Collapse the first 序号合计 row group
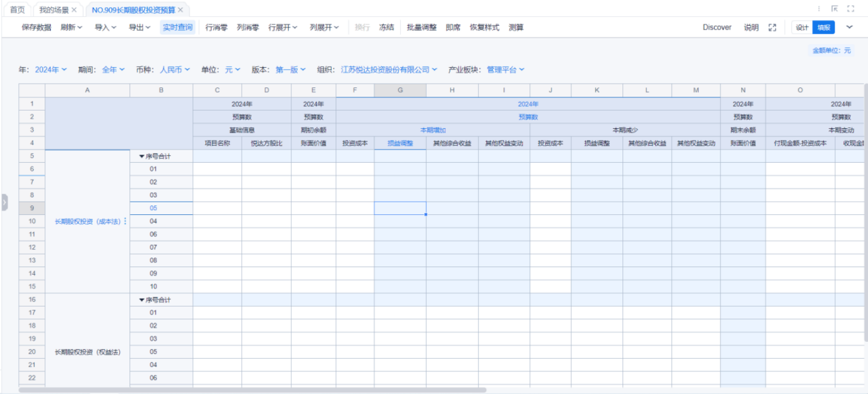The image size is (868, 394). point(142,156)
